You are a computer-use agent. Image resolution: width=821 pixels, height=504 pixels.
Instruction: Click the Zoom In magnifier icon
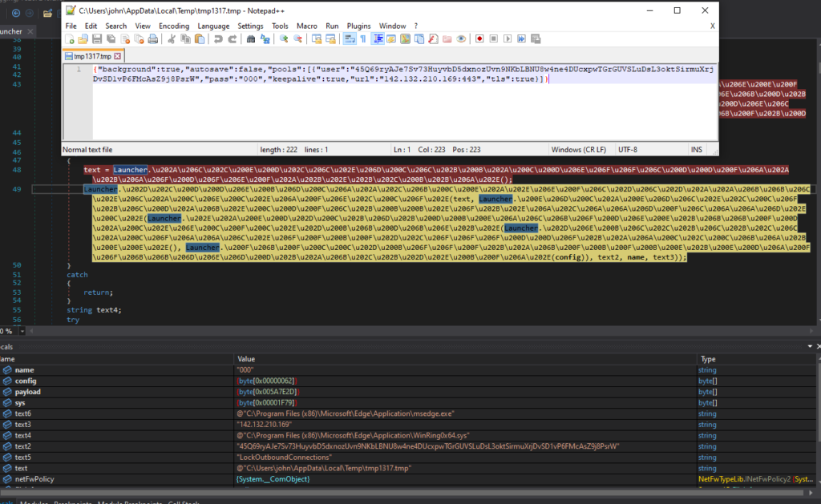284,39
